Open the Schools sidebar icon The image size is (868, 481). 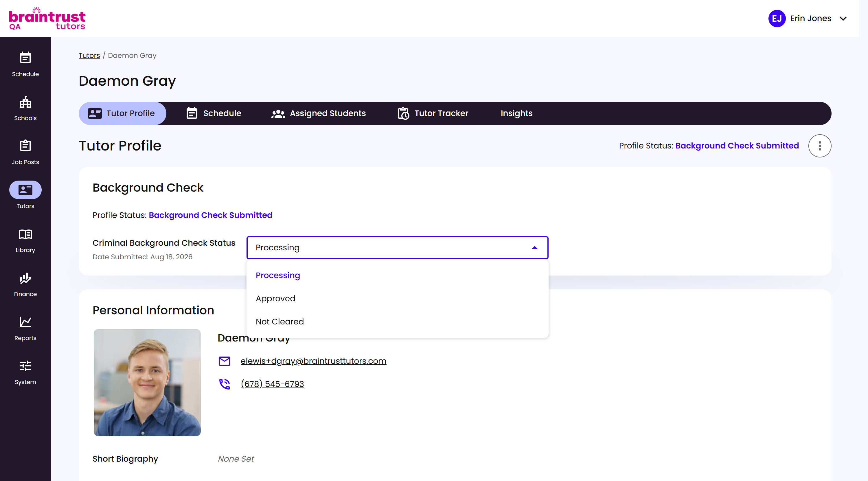25,102
